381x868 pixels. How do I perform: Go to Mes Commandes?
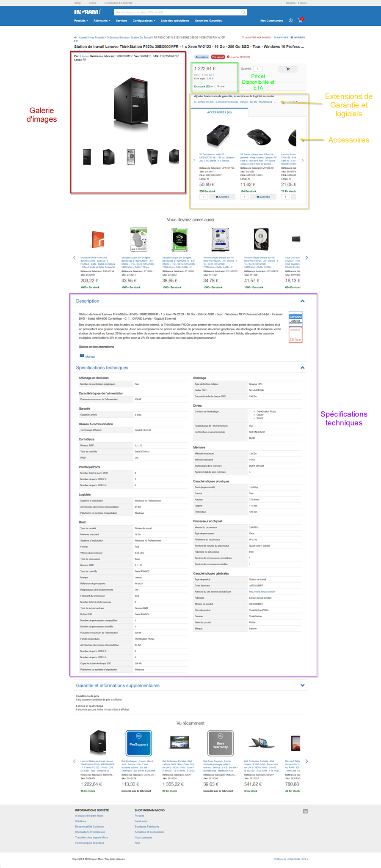(272, 20)
